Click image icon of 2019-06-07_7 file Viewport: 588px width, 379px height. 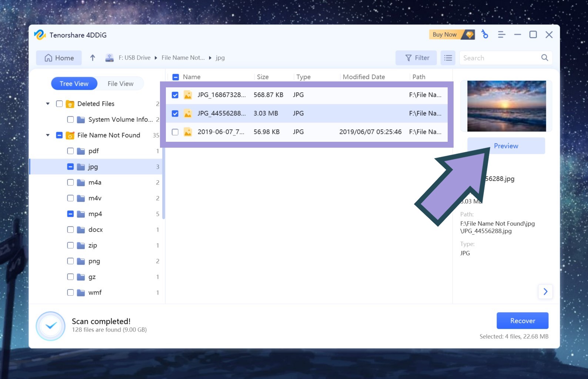tap(188, 132)
